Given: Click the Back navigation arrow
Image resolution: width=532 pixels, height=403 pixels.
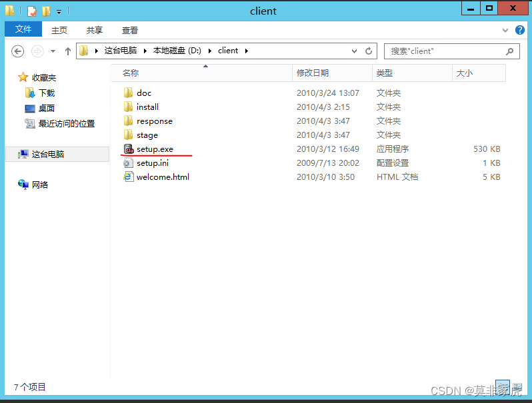Looking at the screenshot, I should tap(17, 51).
